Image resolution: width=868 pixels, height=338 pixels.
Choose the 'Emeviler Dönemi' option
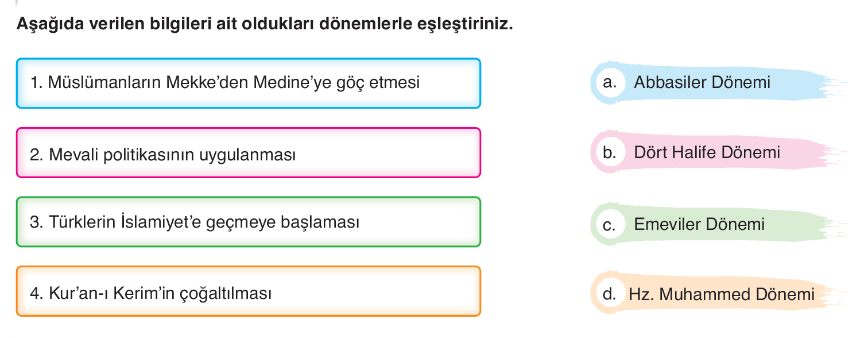pos(699,224)
